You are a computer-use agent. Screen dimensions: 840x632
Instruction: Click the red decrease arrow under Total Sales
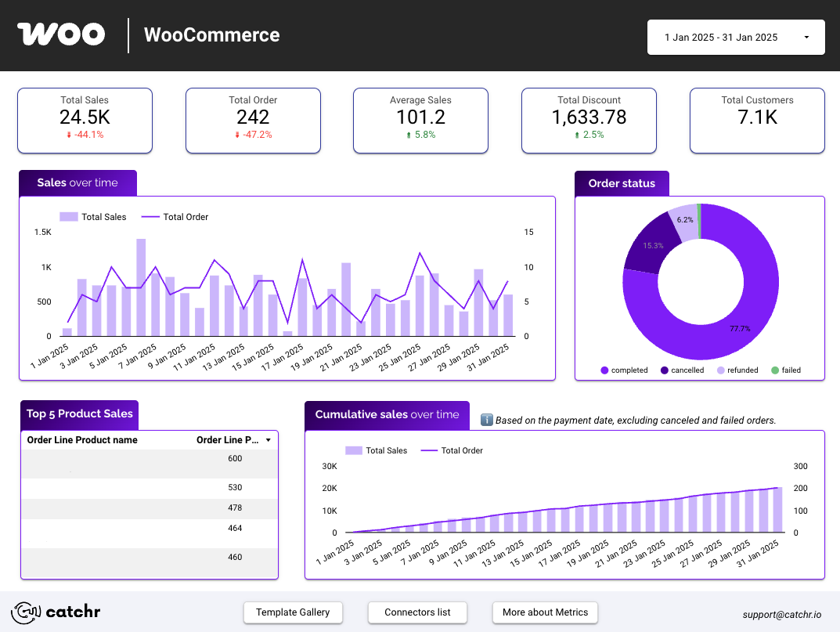coord(69,135)
